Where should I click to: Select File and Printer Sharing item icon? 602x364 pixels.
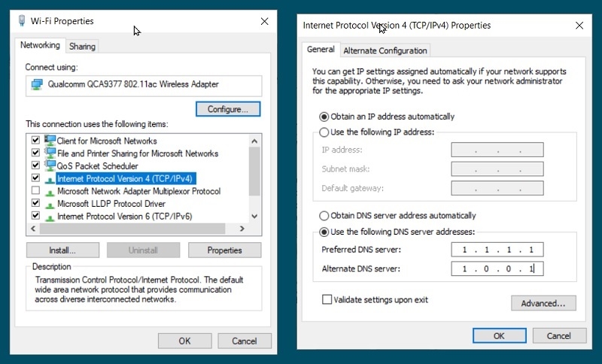pos(50,153)
